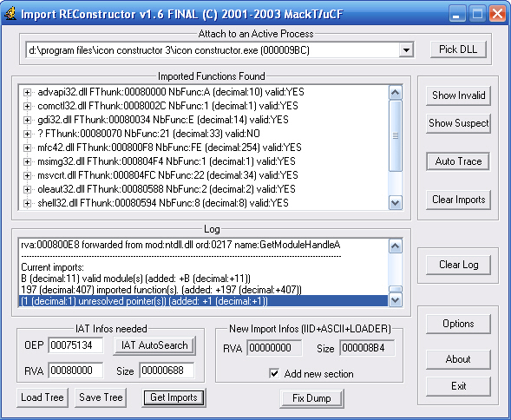
Task: Expand the invalid '?' FThunk:00080070 node
Action: (x=27, y=134)
